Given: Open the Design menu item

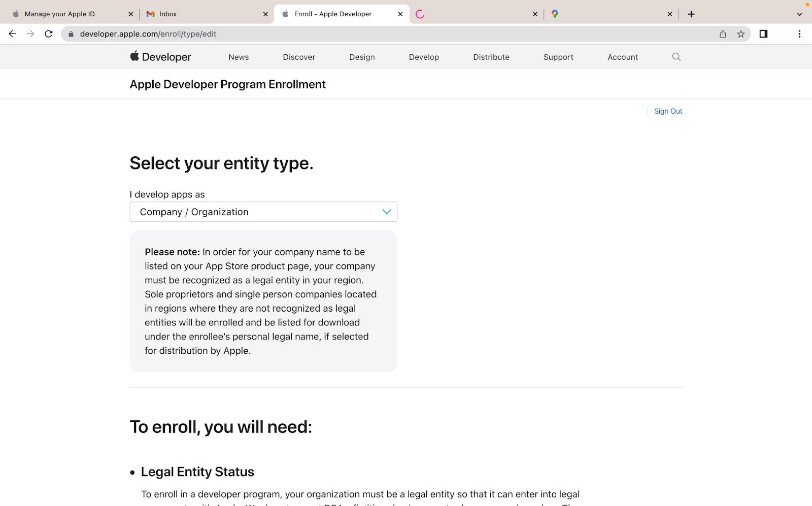Looking at the screenshot, I should tap(362, 57).
